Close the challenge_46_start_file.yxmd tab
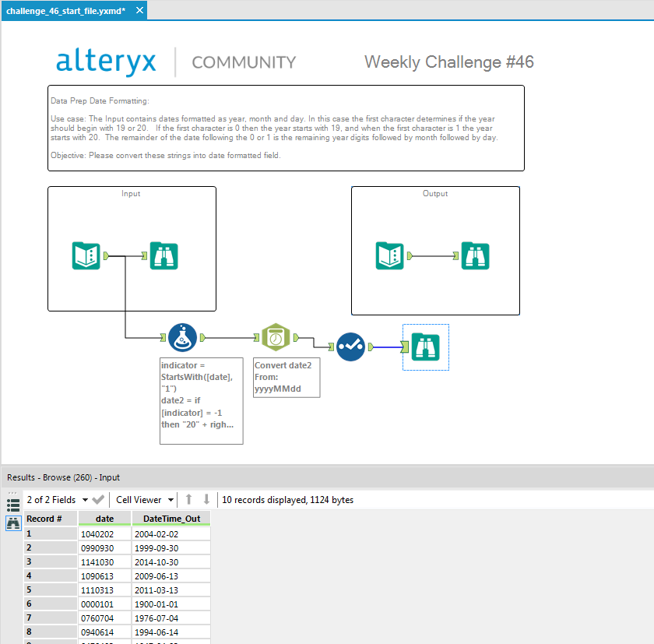The height and width of the screenshot is (644, 654). pos(139,10)
